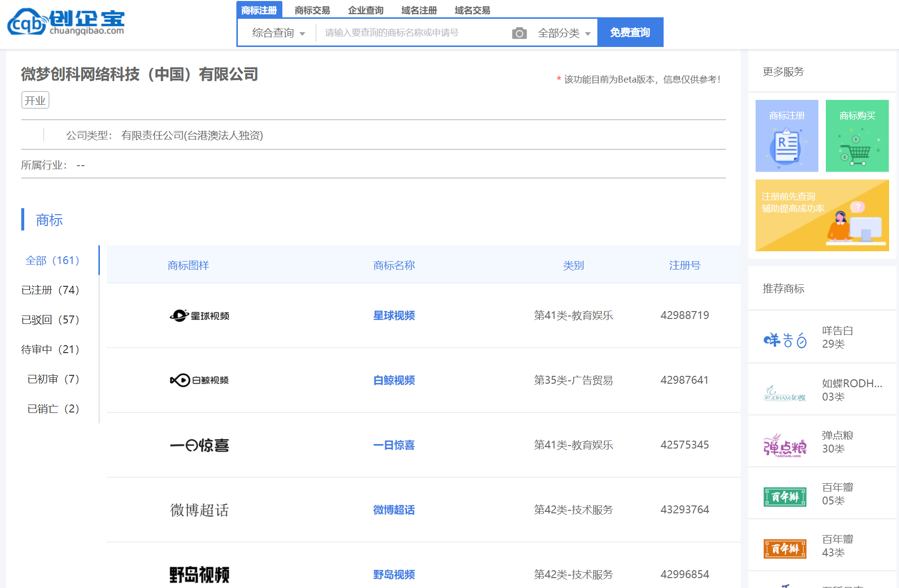Filter trademarks by 全部 (161)
899x588 pixels.
[52, 260]
